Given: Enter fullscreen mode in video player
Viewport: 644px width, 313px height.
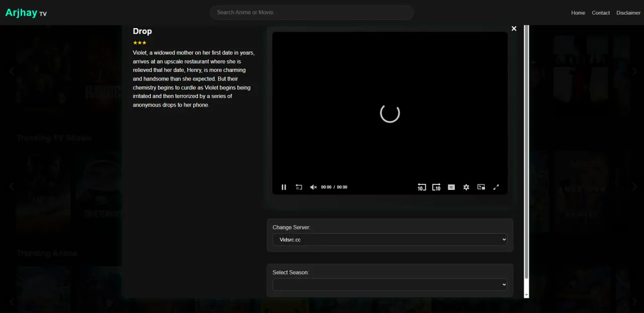Looking at the screenshot, I should click(496, 187).
